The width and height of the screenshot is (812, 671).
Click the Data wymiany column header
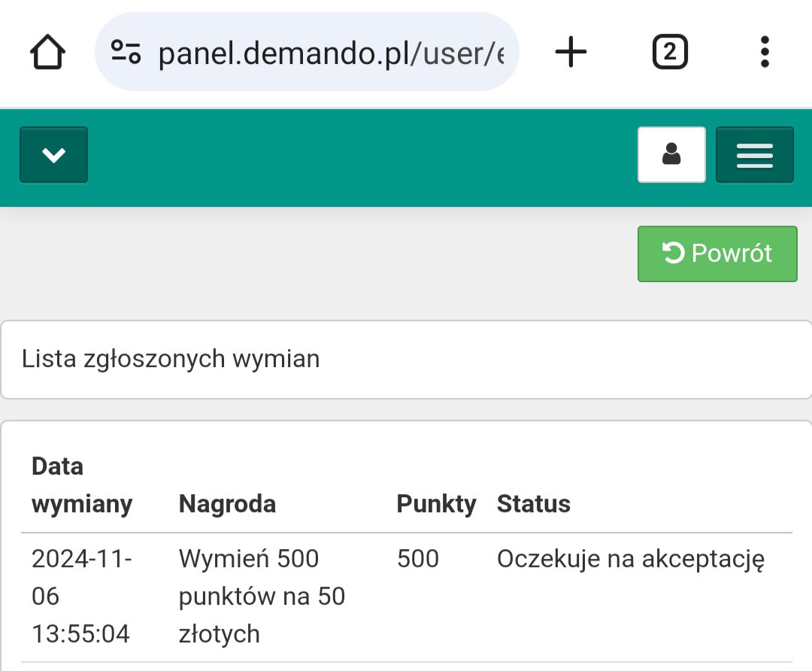click(x=82, y=485)
